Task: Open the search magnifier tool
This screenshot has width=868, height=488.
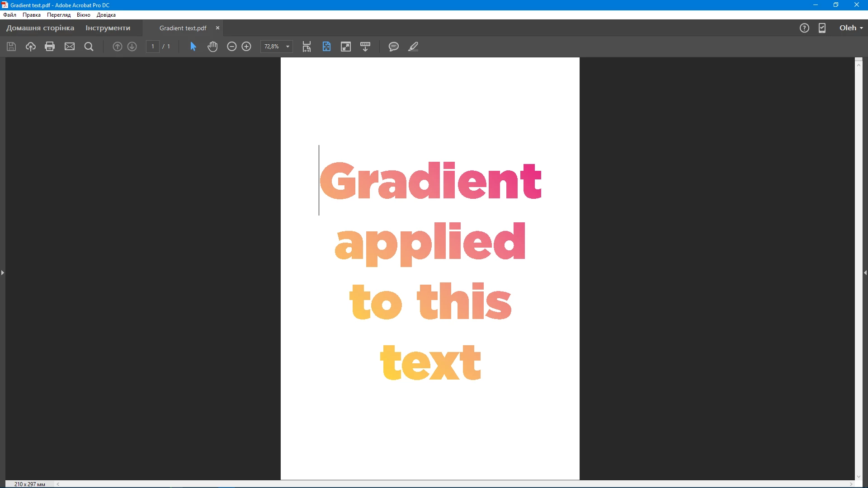Action: pos(89,47)
